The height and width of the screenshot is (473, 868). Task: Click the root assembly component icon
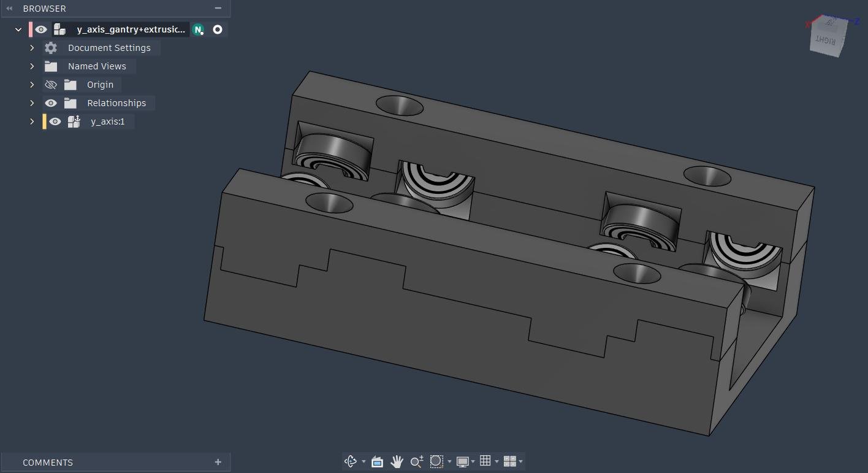tap(59, 29)
